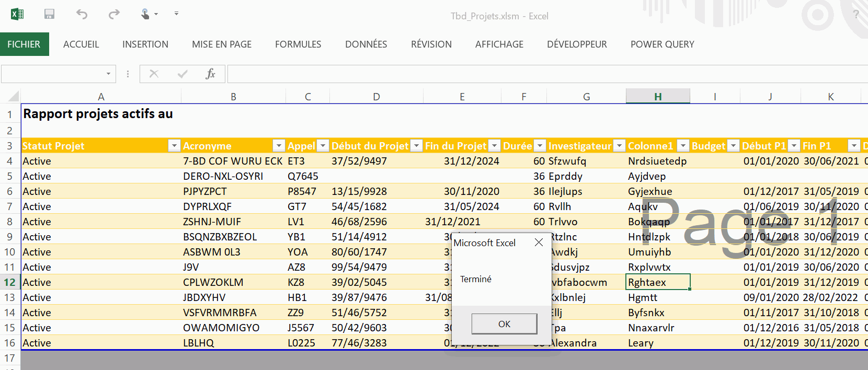Open the Acronyme column filter dropdown
The height and width of the screenshot is (370, 868).
(x=279, y=146)
